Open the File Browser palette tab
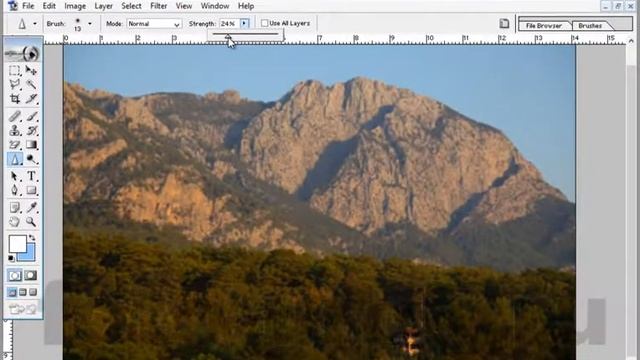The image size is (640, 360). tap(544, 25)
